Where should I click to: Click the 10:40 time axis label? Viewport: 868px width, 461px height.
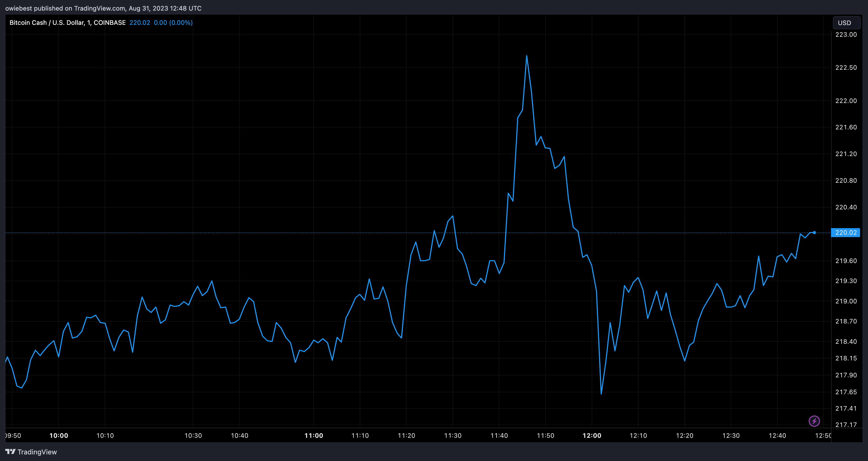coord(240,435)
